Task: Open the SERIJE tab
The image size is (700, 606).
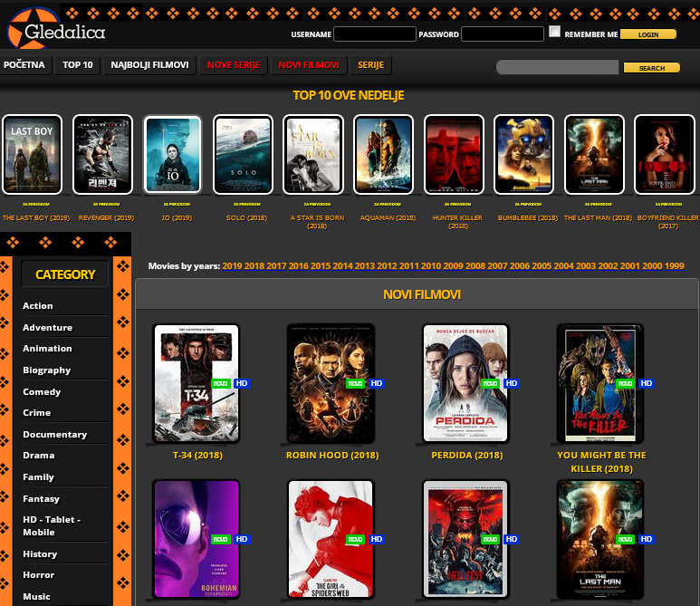Action: pyautogui.click(x=371, y=64)
